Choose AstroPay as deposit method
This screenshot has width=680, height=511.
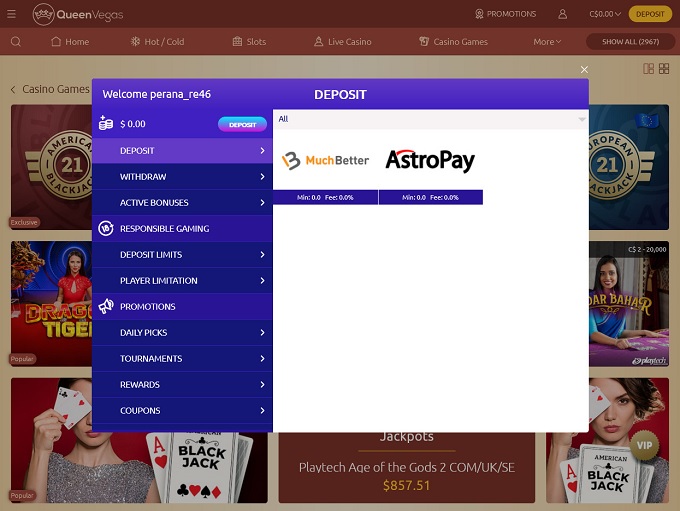(430, 160)
